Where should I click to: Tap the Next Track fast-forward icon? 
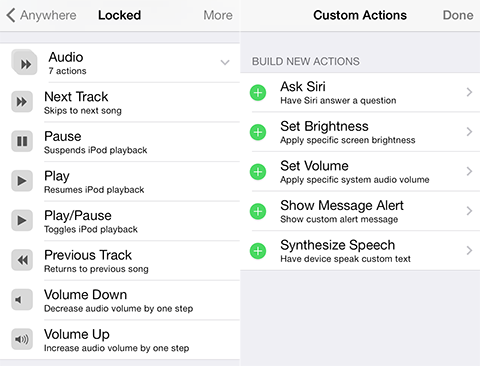[22, 102]
